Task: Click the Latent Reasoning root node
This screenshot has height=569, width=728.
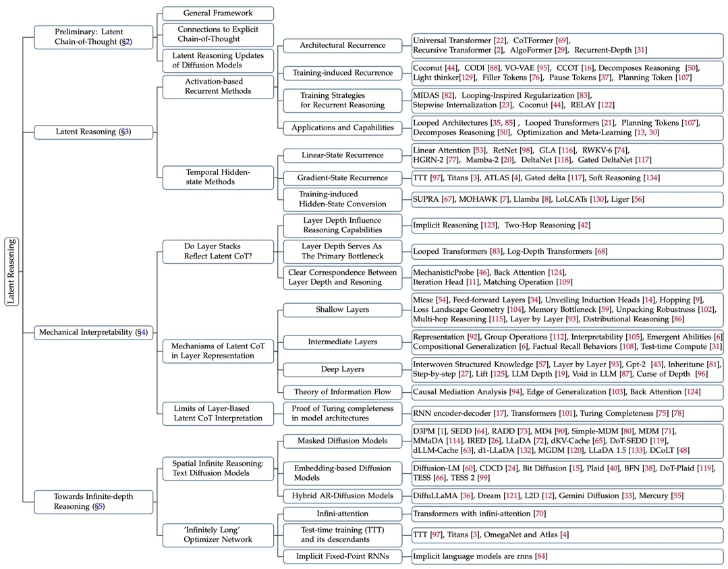Action: pyautogui.click(x=11, y=272)
